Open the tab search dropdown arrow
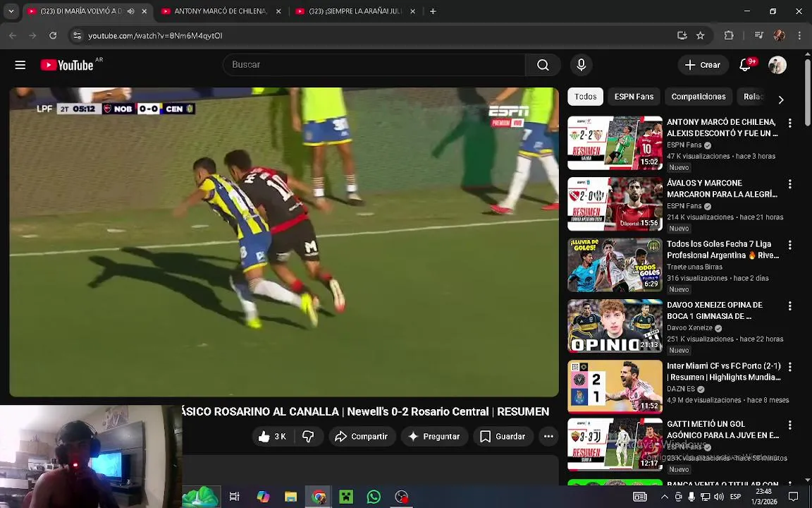The height and width of the screenshot is (508, 812). coord(11,11)
